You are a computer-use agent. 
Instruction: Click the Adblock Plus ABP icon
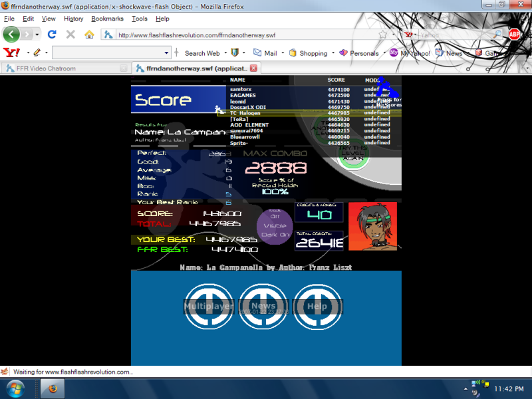514,34
